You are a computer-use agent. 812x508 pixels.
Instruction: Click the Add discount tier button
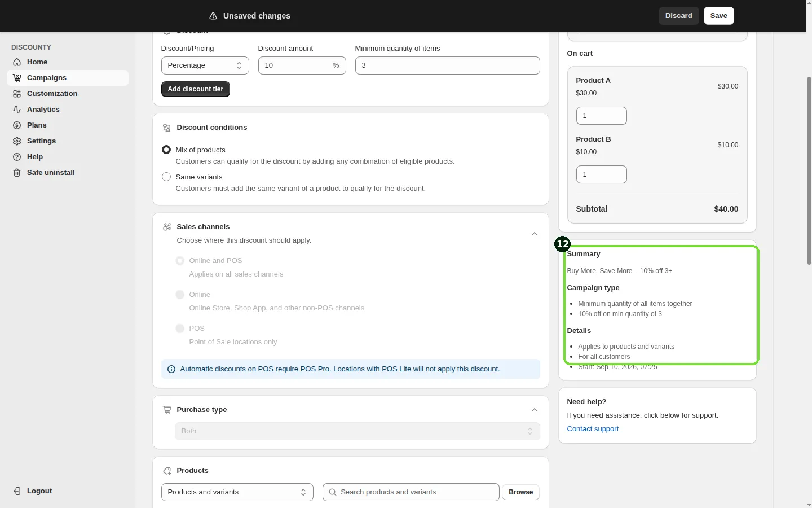[196, 89]
